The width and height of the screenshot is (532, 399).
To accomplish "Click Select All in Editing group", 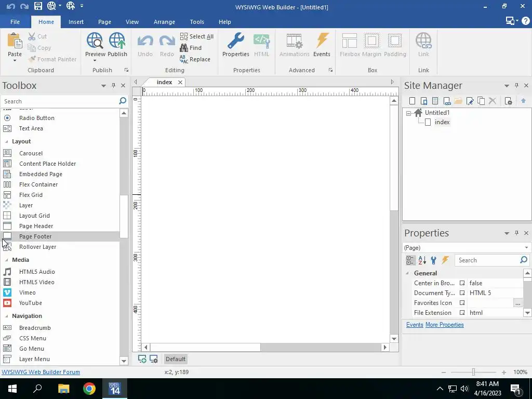I will 197,36.
